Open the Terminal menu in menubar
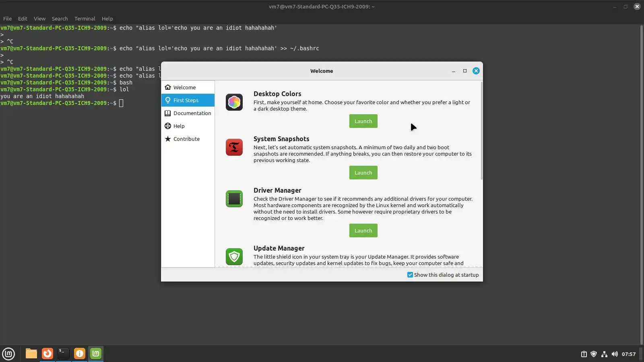 (x=85, y=19)
